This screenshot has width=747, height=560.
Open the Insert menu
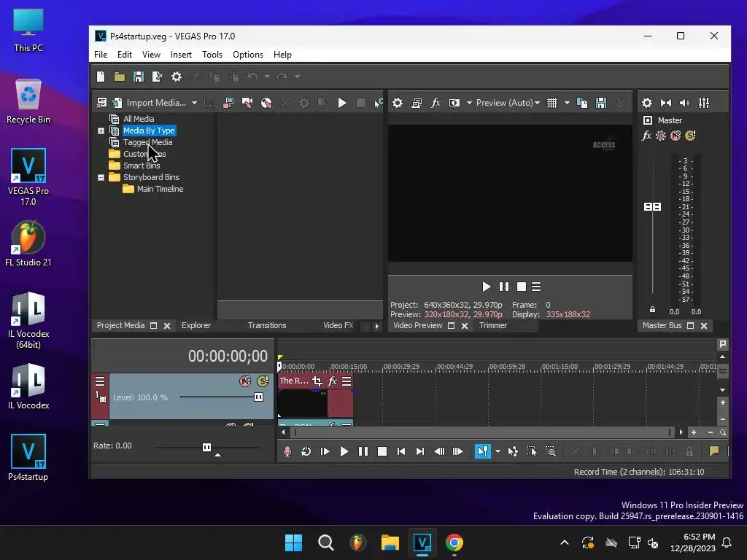tap(181, 55)
